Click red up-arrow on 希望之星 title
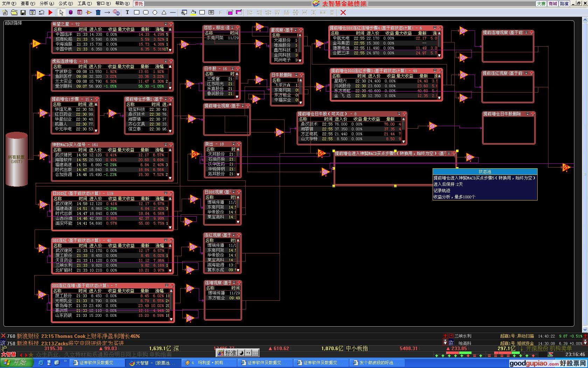This screenshot has height=368, width=588. [171, 24]
